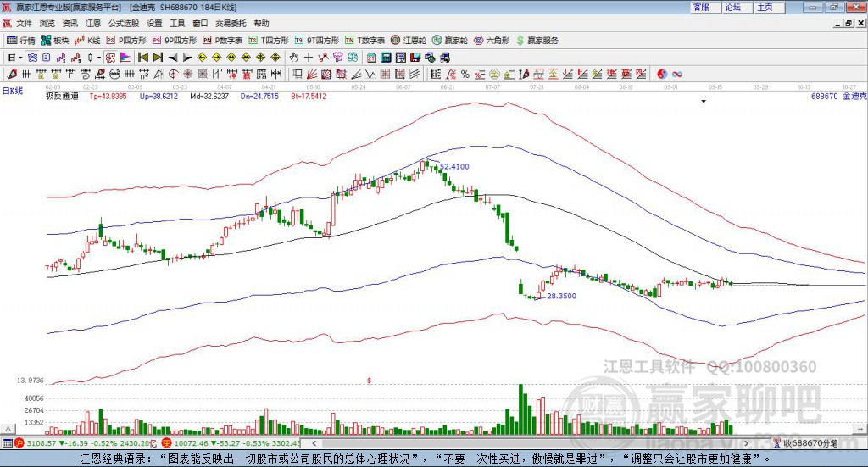Click the horizontal scrollbar below volume chart
The width and height of the screenshot is (868, 467).
coord(530,443)
